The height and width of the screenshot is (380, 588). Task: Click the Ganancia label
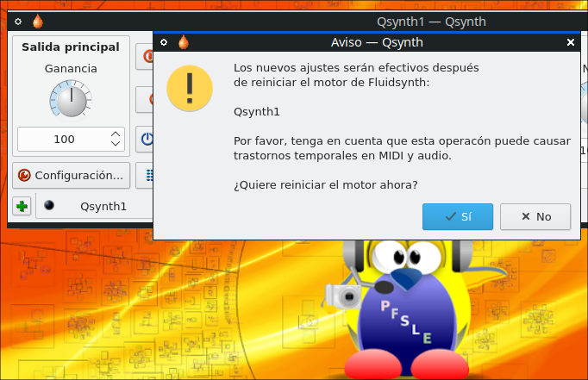coord(71,69)
